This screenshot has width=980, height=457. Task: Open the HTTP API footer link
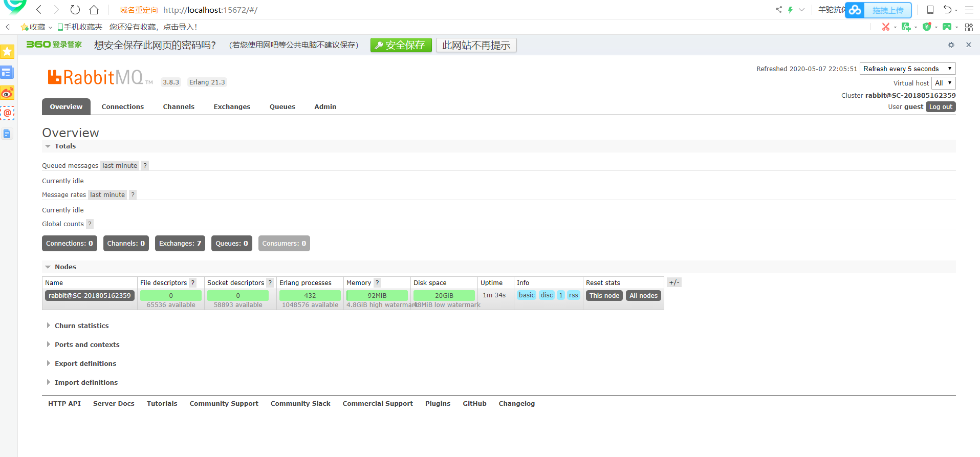(x=64, y=403)
